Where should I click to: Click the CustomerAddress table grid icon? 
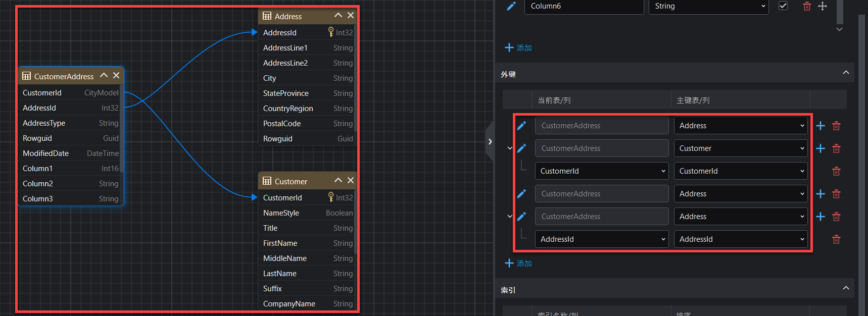27,76
